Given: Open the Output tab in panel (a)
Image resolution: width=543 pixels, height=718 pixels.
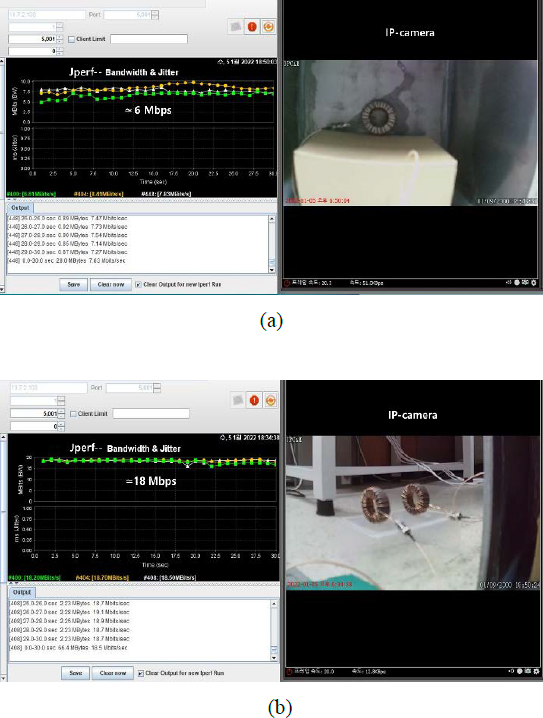Looking at the screenshot, I should (20, 208).
